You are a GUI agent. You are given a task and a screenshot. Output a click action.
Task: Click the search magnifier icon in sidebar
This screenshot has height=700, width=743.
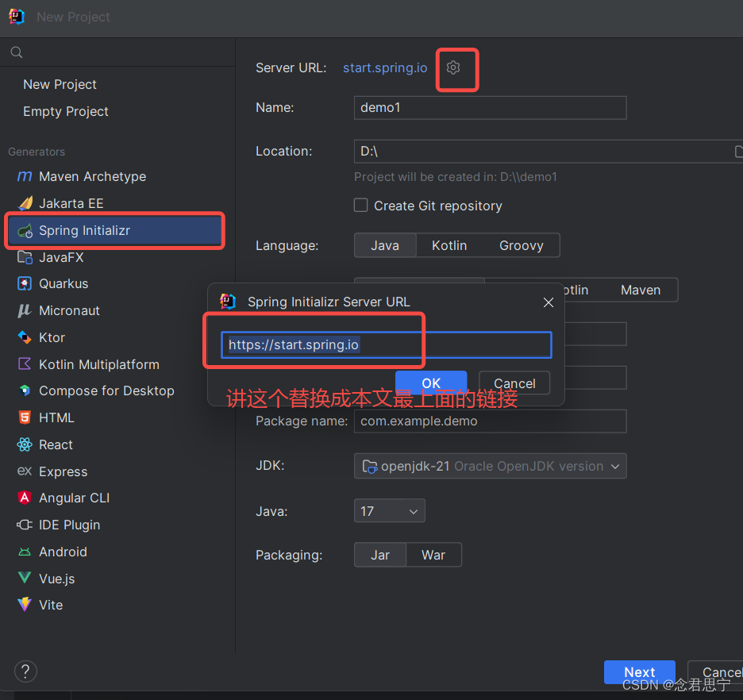(17, 52)
